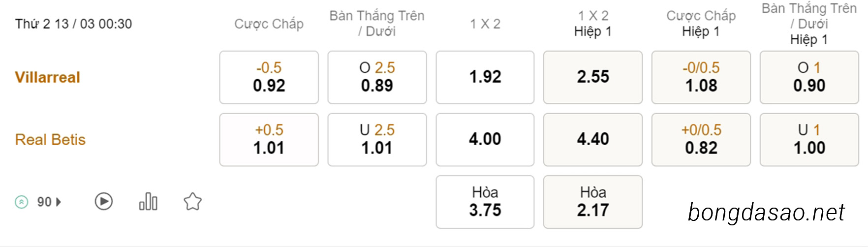
Task: Choose first-half Real Betis win odds 4.40
Action: click(x=593, y=140)
